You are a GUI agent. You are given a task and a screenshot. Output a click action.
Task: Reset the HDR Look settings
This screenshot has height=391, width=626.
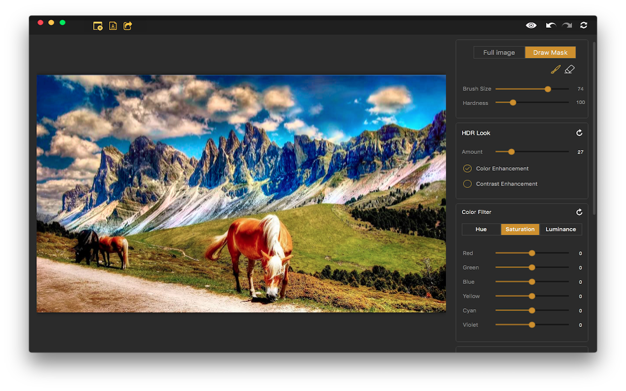coord(579,133)
